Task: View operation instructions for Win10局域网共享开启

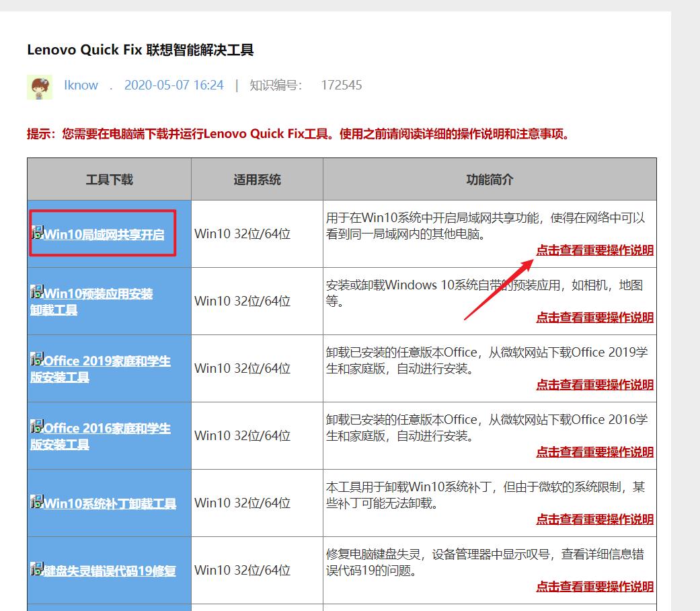Action: 594,250
